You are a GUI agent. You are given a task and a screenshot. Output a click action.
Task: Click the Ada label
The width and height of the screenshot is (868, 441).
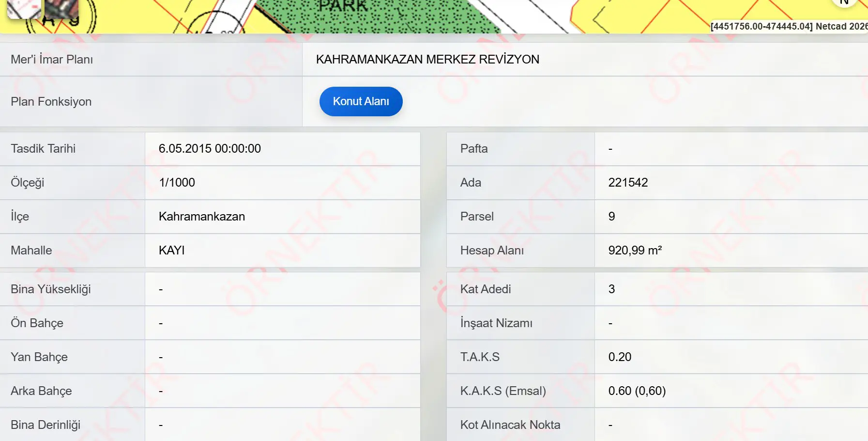(x=471, y=182)
